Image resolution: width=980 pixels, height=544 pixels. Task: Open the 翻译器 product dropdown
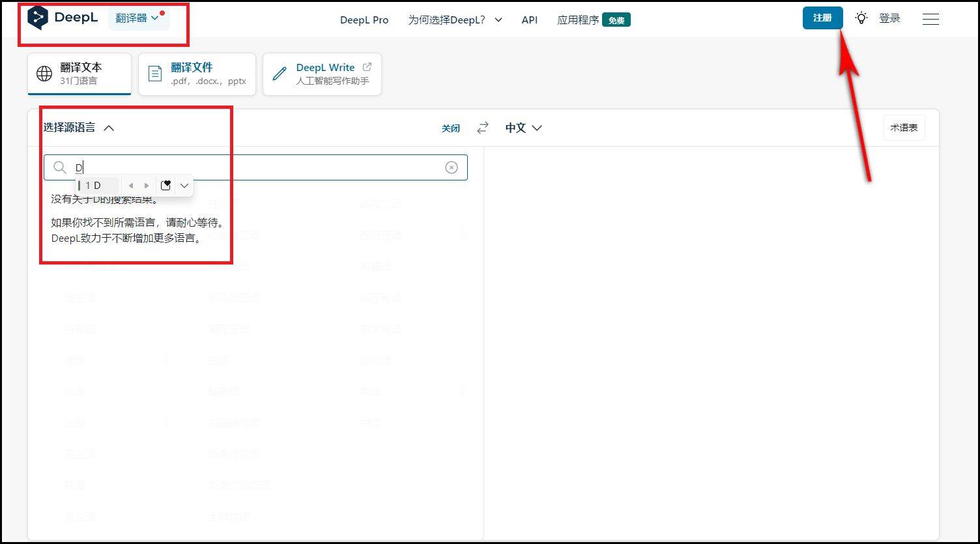[x=138, y=18]
